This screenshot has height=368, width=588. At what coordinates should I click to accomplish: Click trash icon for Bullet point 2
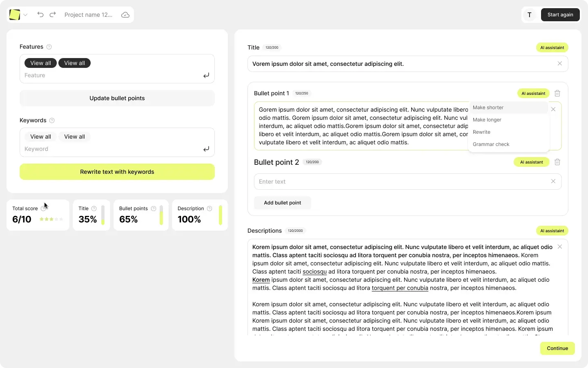pos(557,162)
